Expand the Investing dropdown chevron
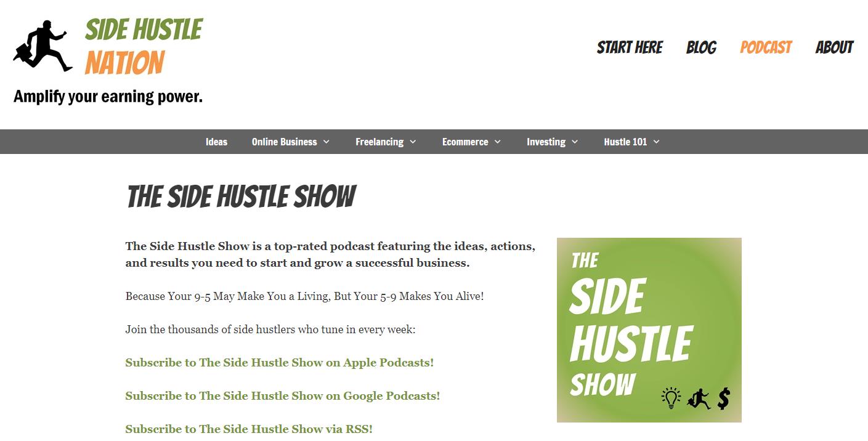 tap(575, 142)
